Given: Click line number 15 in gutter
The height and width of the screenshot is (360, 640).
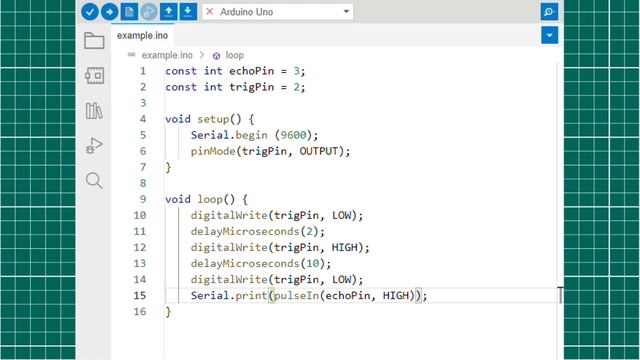Looking at the screenshot, I should click(140, 296).
